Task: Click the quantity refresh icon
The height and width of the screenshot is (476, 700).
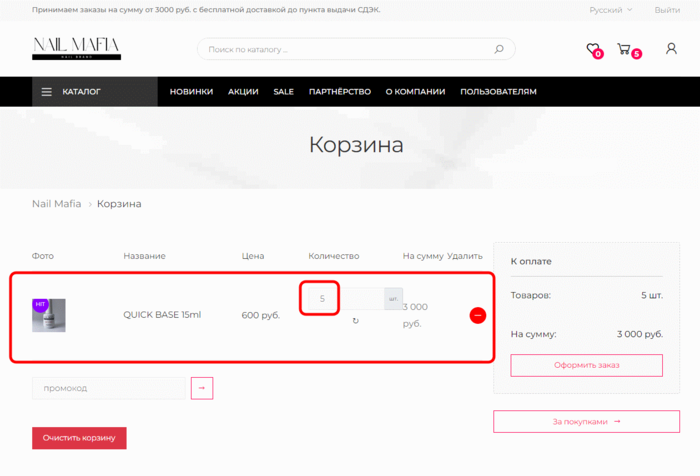Action: 355,321
